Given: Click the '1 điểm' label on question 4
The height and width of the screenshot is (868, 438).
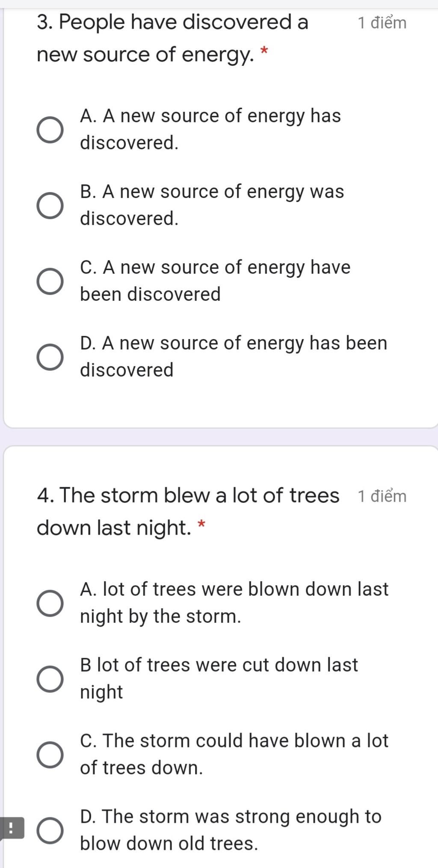Looking at the screenshot, I should [382, 496].
